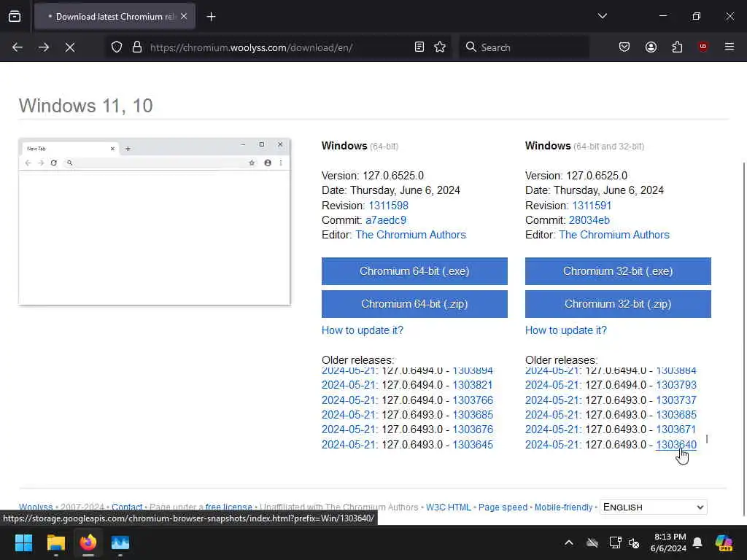Click the page vertical scrollbar

pos(743,338)
